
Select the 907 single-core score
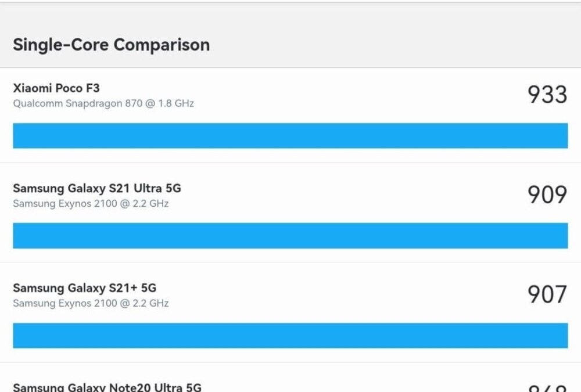(547, 294)
